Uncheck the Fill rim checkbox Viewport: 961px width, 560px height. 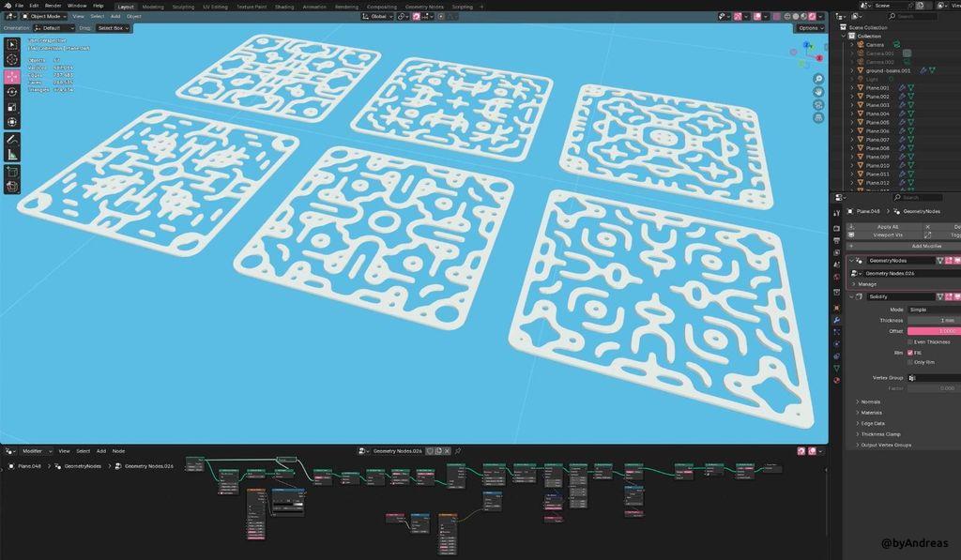(909, 353)
